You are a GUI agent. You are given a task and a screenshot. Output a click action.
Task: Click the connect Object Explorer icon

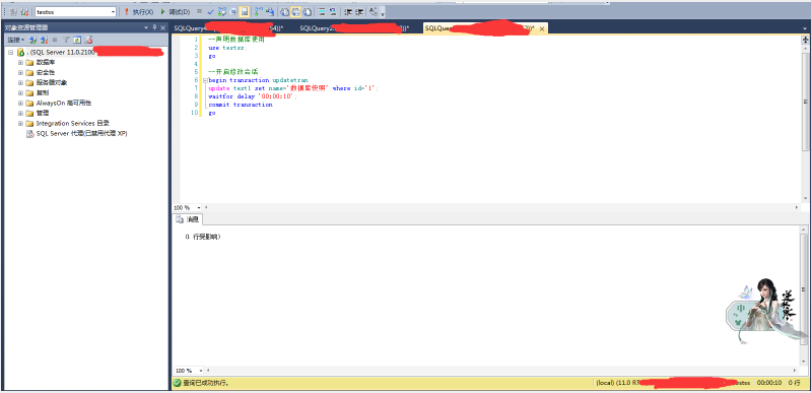[33, 40]
